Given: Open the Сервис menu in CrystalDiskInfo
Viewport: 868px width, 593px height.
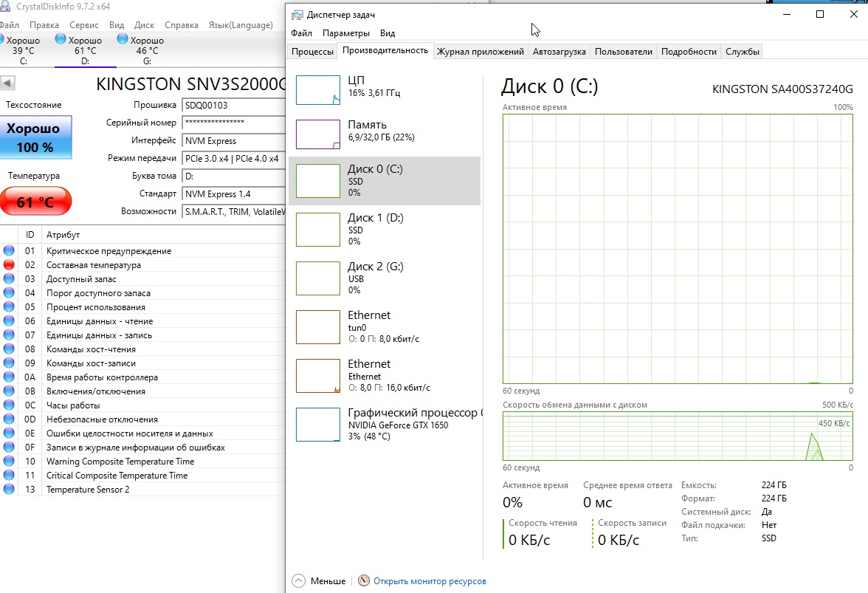Looking at the screenshot, I should 84,25.
